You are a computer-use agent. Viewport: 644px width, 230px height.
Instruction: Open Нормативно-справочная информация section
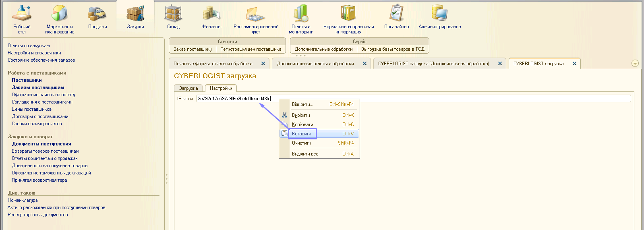coord(348,19)
